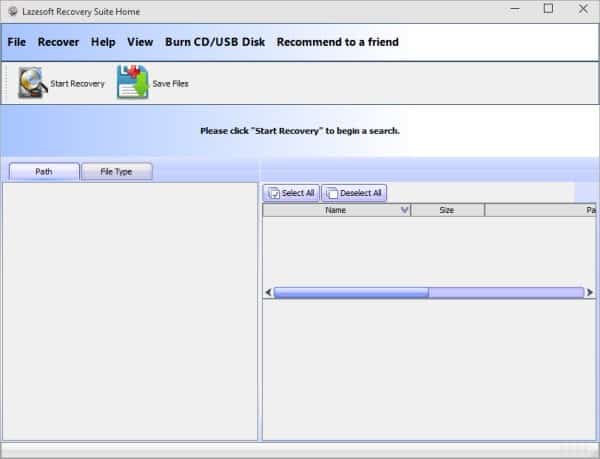Click the horizontal scrollbar track right of thumb
This screenshot has width=600, height=459.
506,293
